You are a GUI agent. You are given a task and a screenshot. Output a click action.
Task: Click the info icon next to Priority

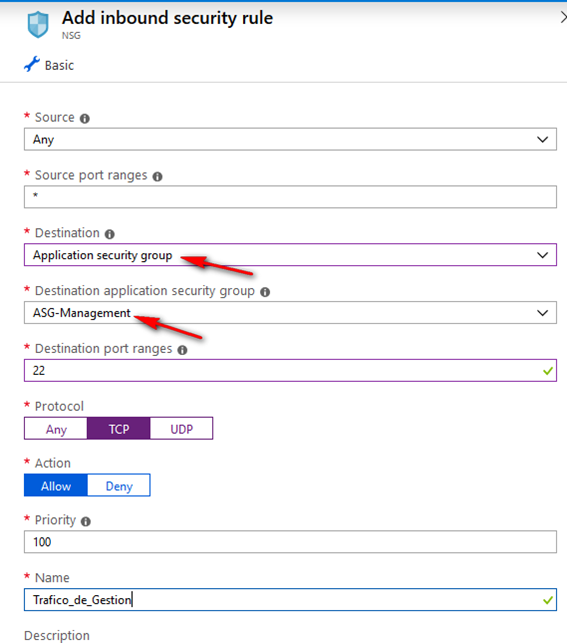[x=86, y=521]
